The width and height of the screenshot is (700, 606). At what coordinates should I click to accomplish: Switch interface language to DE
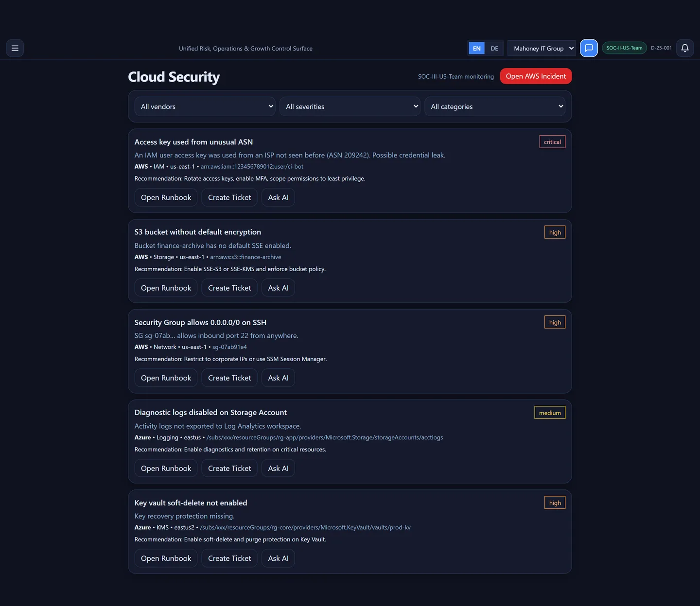click(494, 48)
